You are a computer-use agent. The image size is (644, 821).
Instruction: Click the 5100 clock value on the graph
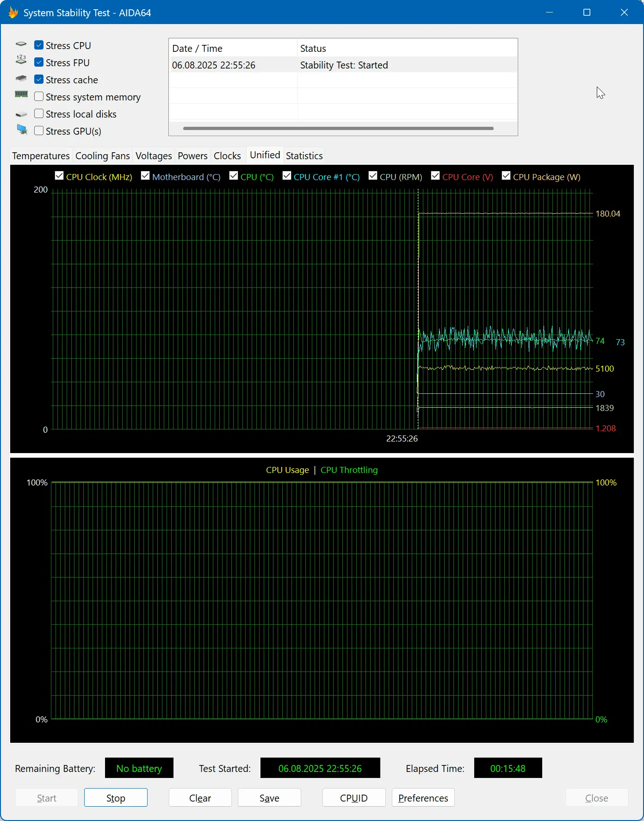pyautogui.click(x=605, y=369)
